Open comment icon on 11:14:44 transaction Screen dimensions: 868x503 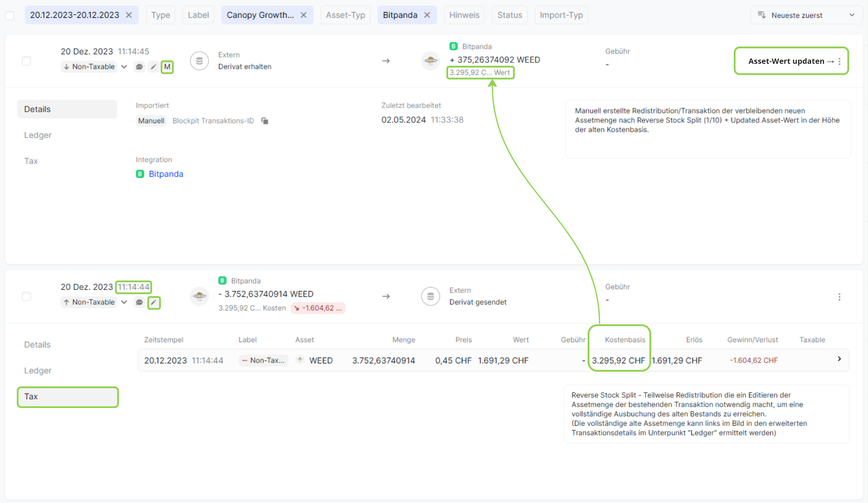click(x=139, y=302)
